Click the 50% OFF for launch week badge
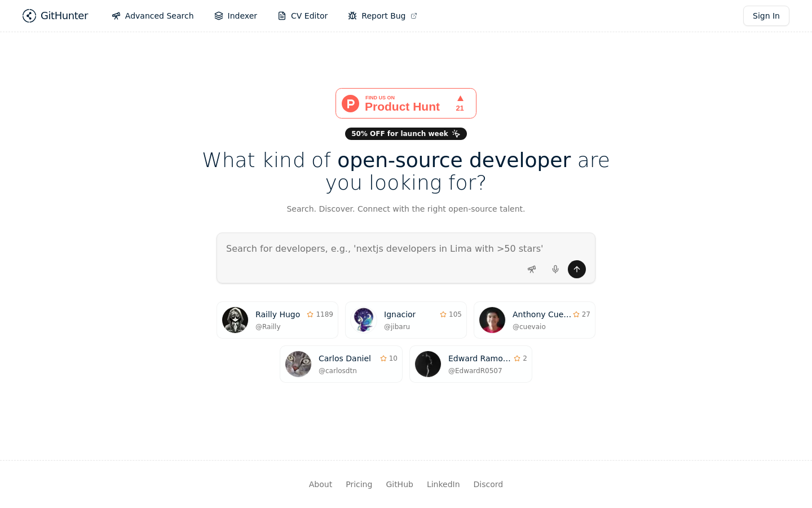The width and height of the screenshot is (812, 508). pyautogui.click(x=406, y=134)
